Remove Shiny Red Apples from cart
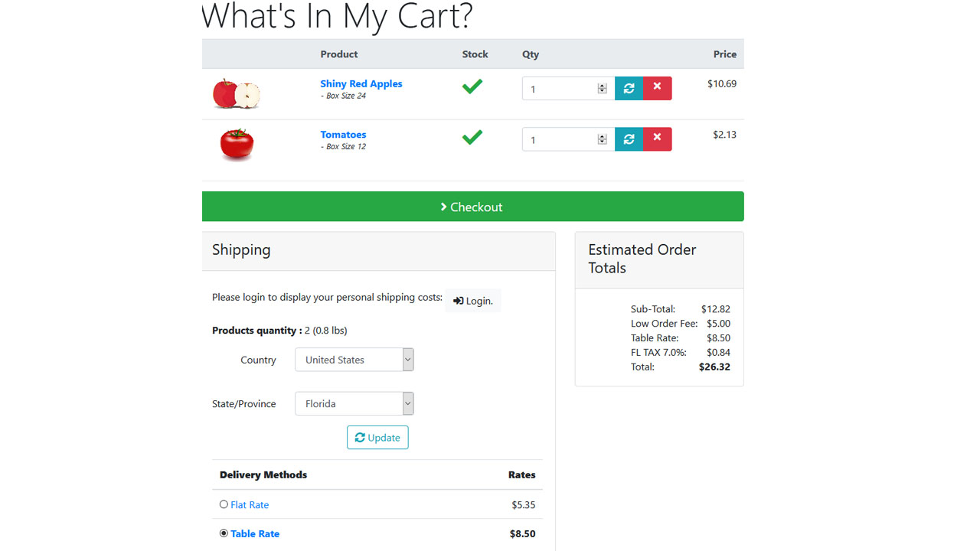This screenshot has width=980, height=551. click(x=657, y=89)
